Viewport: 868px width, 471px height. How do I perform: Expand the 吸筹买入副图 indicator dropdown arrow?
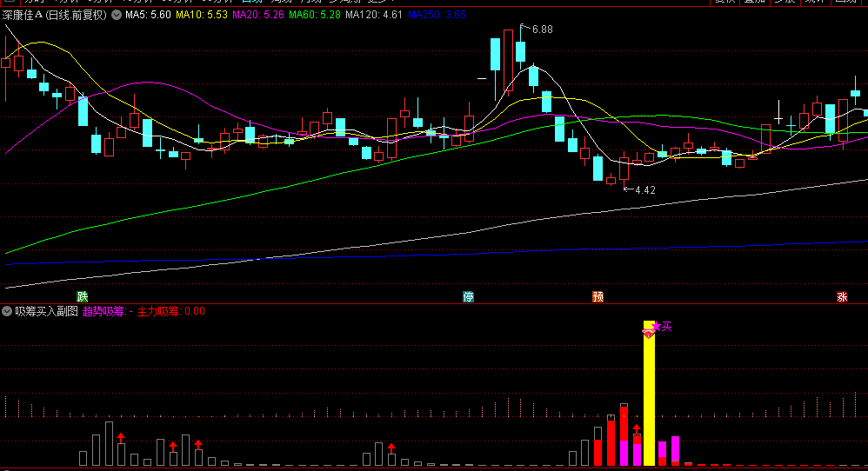coord(7,311)
